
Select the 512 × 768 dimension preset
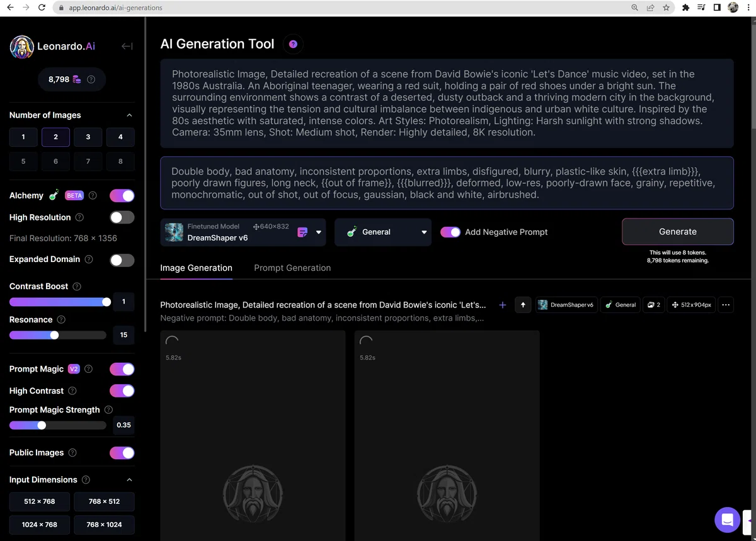click(40, 501)
